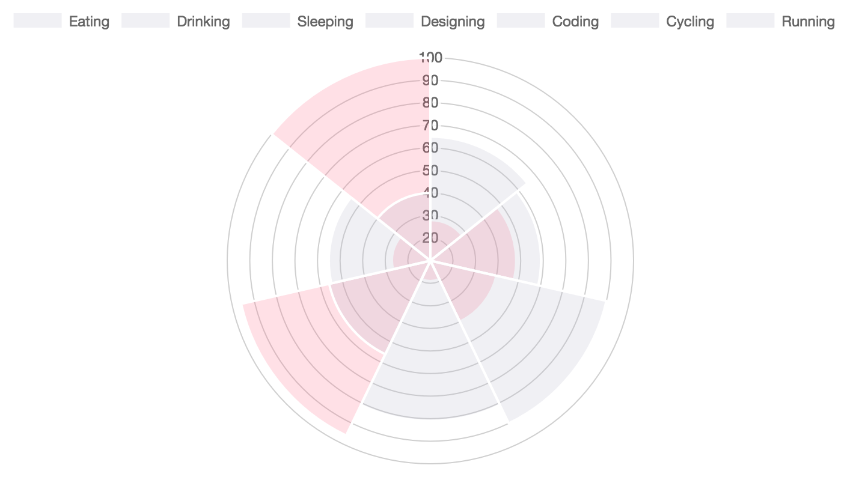Click the Coding legend text

(575, 22)
